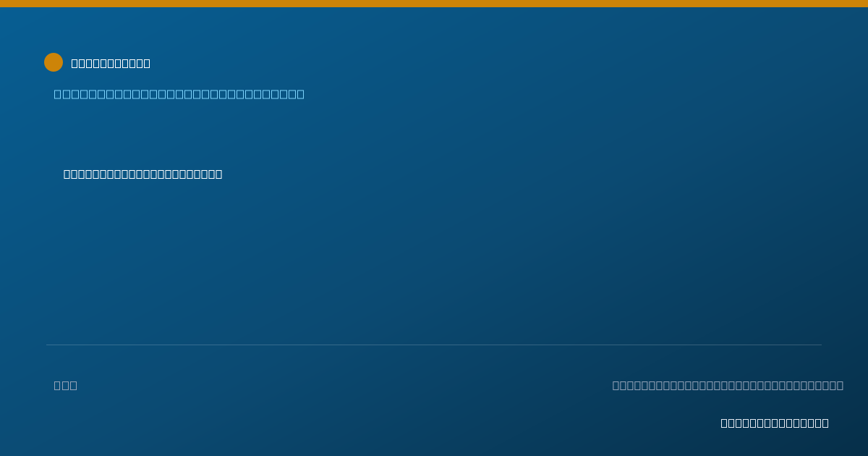The image size is (868, 456).
Task: Click the orange circle icon
Action: (54, 62)
